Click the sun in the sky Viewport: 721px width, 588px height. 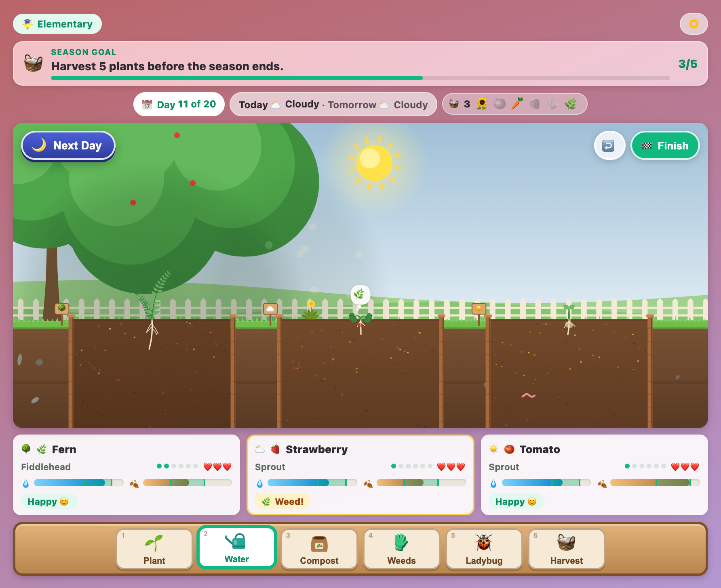click(374, 163)
